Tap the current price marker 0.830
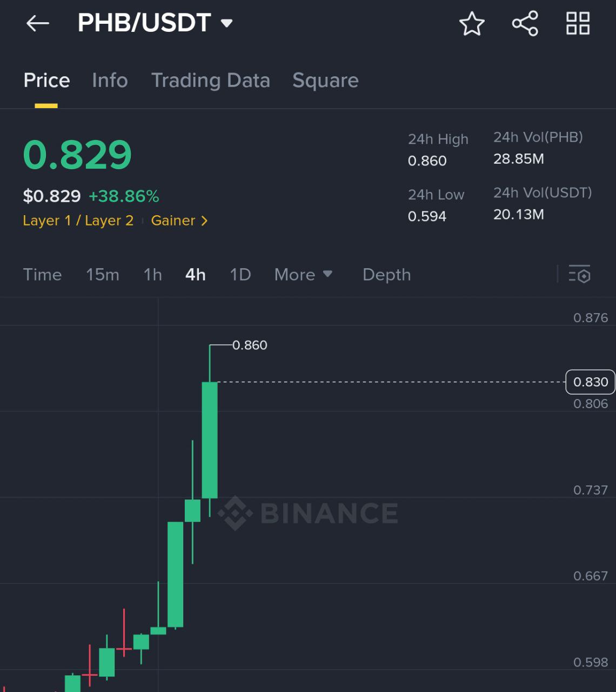616x692 pixels. (x=590, y=382)
